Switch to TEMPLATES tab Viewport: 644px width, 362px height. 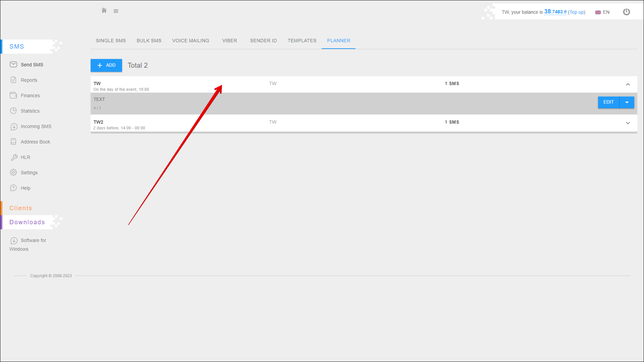tap(302, 41)
